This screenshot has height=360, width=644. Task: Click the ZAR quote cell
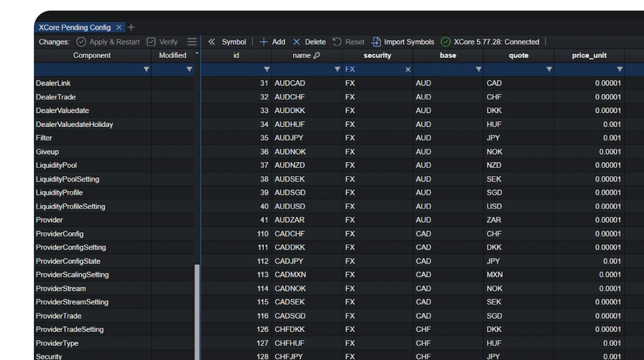[x=518, y=220]
